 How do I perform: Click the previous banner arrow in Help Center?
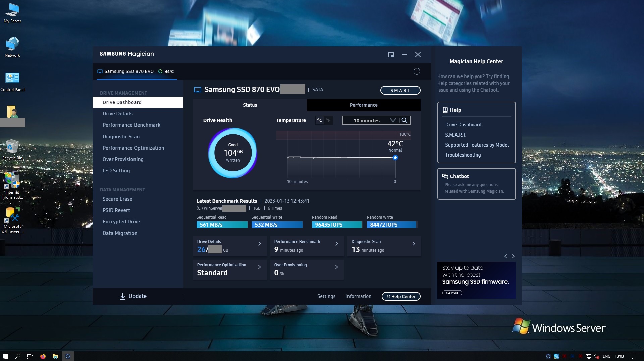(506, 256)
